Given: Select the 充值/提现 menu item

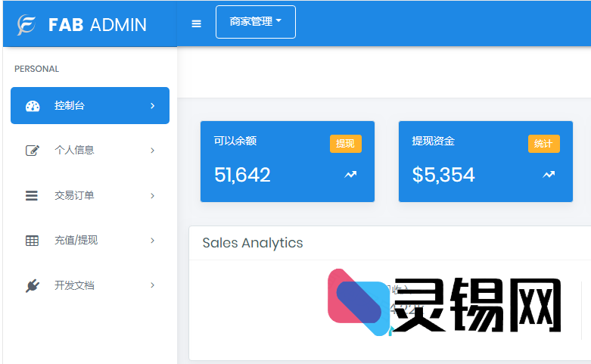Looking at the screenshot, I should pos(76,241).
